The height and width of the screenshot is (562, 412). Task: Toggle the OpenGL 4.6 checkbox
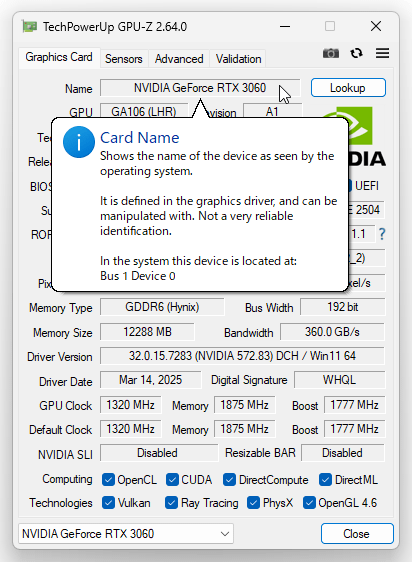pyautogui.click(x=309, y=503)
